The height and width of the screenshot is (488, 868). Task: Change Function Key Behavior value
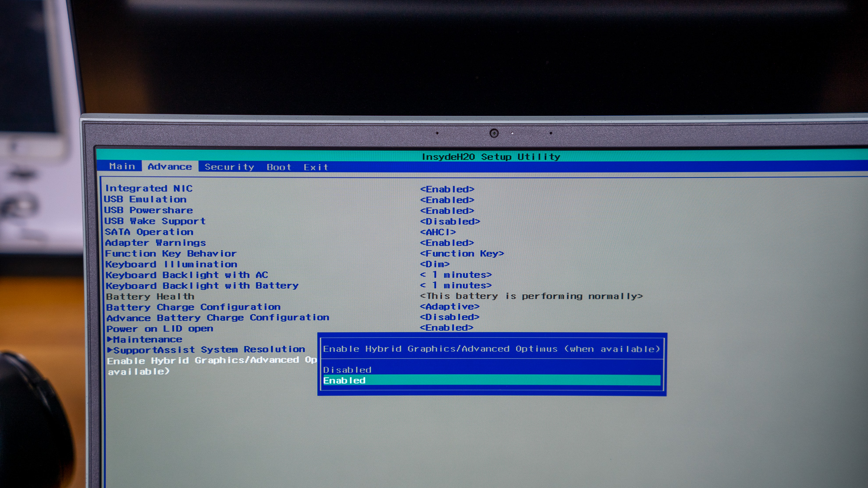coord(462,254)
